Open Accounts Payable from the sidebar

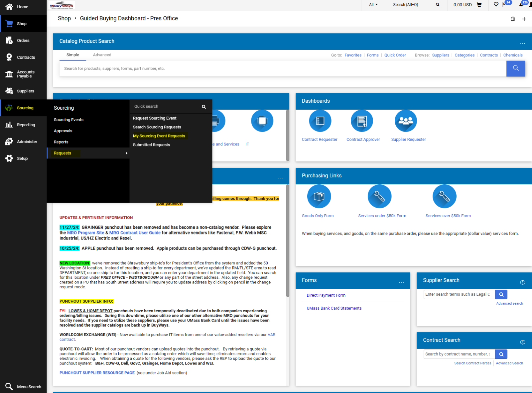(9, 74)
